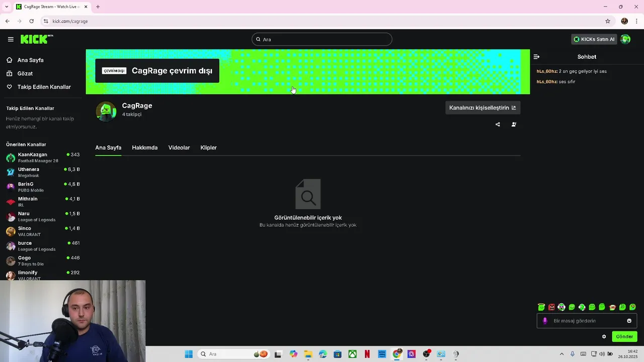644x362 pixels.
Task: Select the Ana Sayfa channel tab
Action: (108, 147)
